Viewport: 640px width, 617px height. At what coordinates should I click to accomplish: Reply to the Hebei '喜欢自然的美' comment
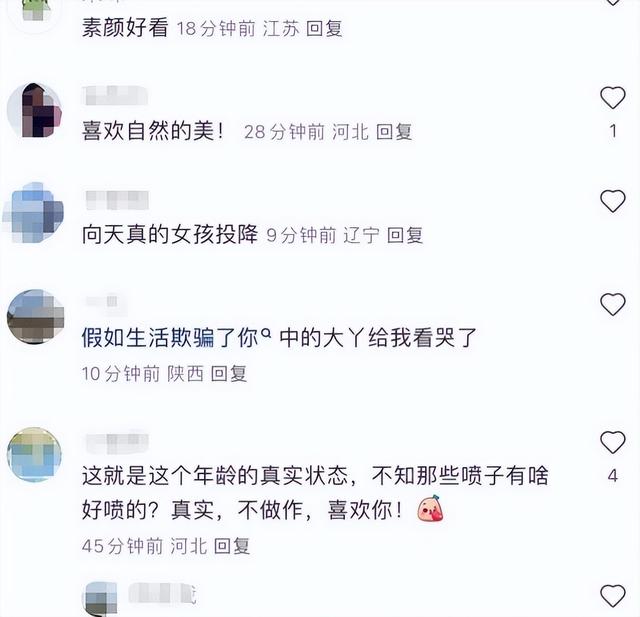tap(393, 131)
